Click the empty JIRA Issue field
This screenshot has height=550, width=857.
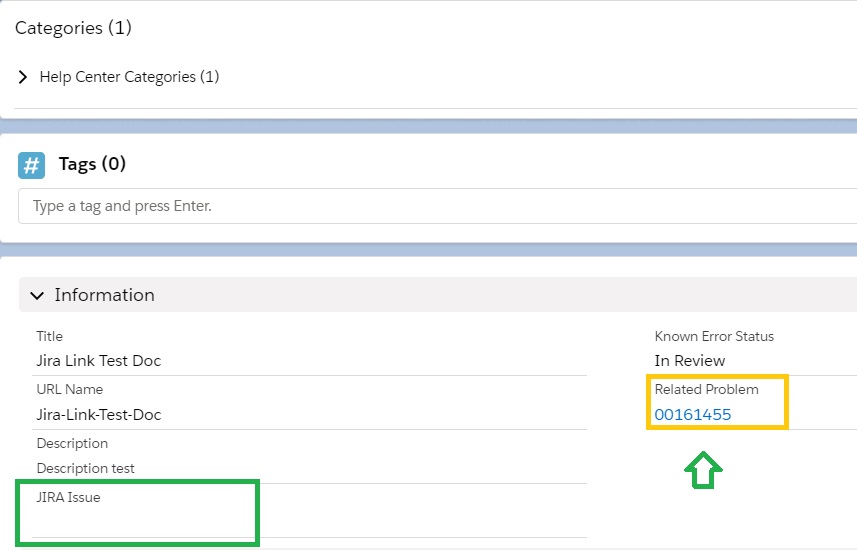tap(138, 520)
